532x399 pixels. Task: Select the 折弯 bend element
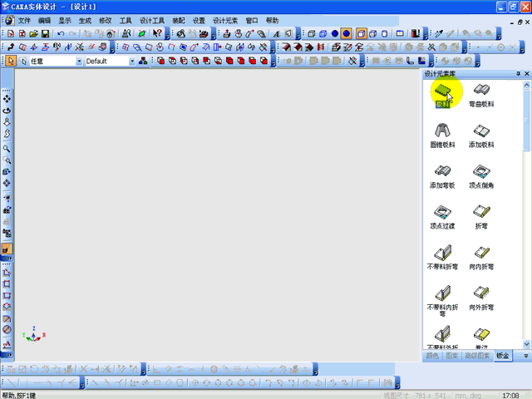tap(481, 217)
